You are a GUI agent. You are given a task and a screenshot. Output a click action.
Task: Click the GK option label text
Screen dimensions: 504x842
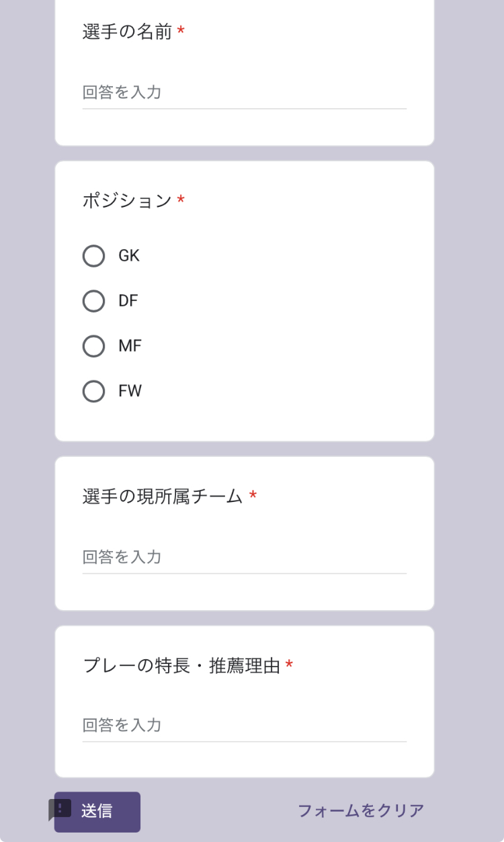point(129,256)
